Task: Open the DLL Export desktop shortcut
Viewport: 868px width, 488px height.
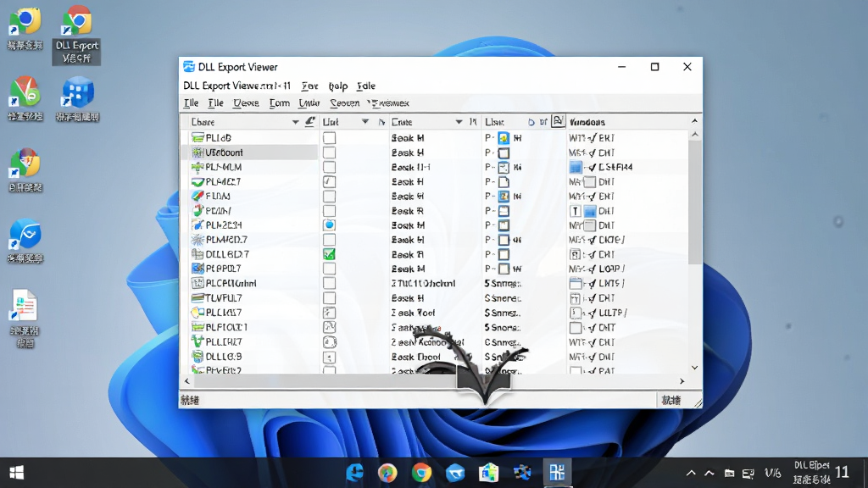Action: pos(76,34)
